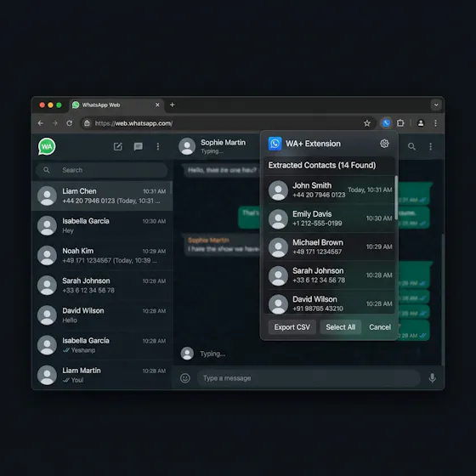Image resolution: width=476 pixels, height=476 pixels.
Task: Click the Sophie Martin name in header
Action: 223,143
